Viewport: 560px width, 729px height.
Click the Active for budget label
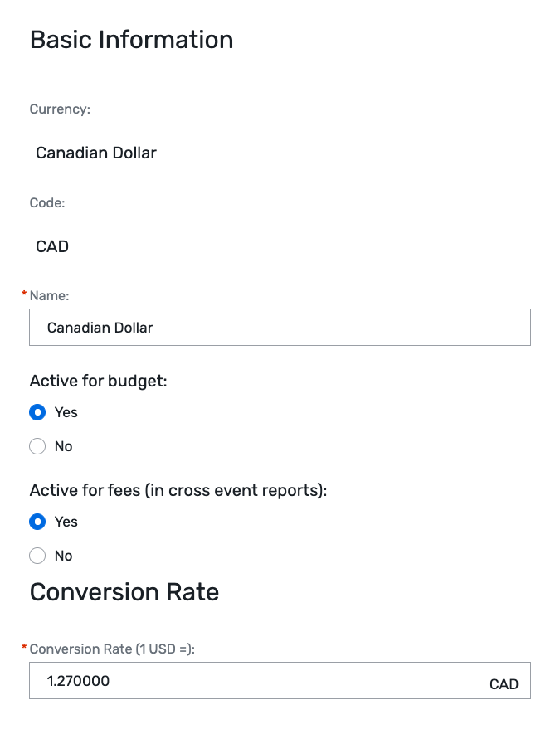click(x=97, y=381)
